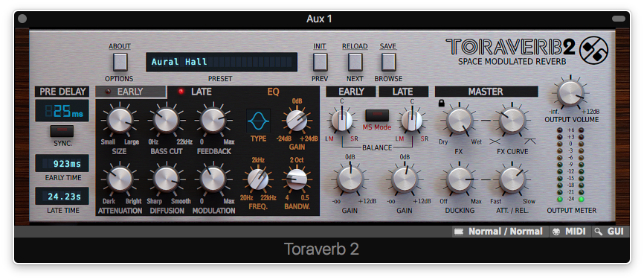Viewport: 644px width, 280px height.
Task: Click the round button left of Aux 1 title
Action: 22,19
